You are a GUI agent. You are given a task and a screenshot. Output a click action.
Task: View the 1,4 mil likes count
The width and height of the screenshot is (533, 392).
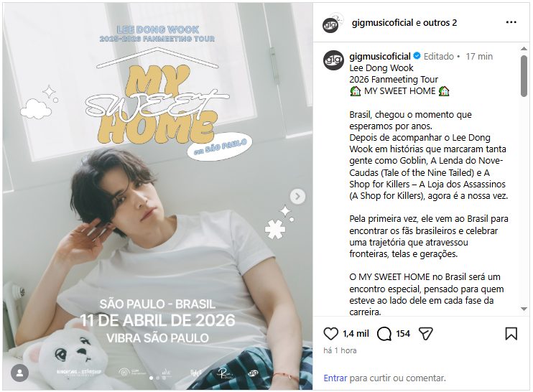pos(356,334)
